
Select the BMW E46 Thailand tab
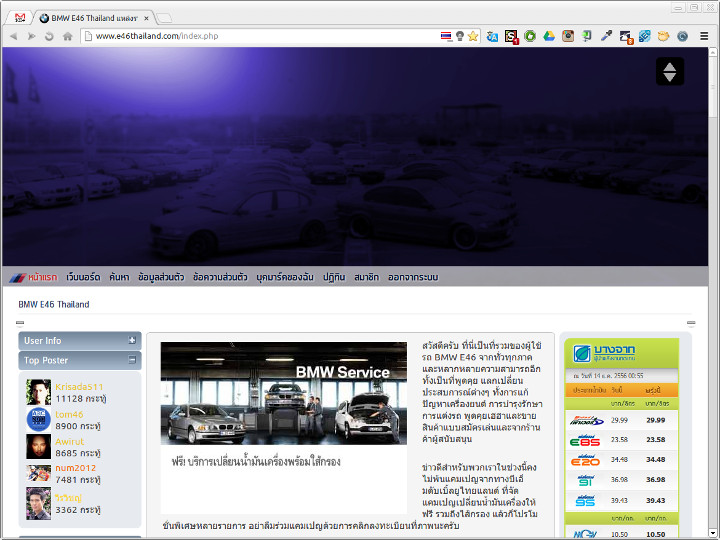tap(94, 18)
